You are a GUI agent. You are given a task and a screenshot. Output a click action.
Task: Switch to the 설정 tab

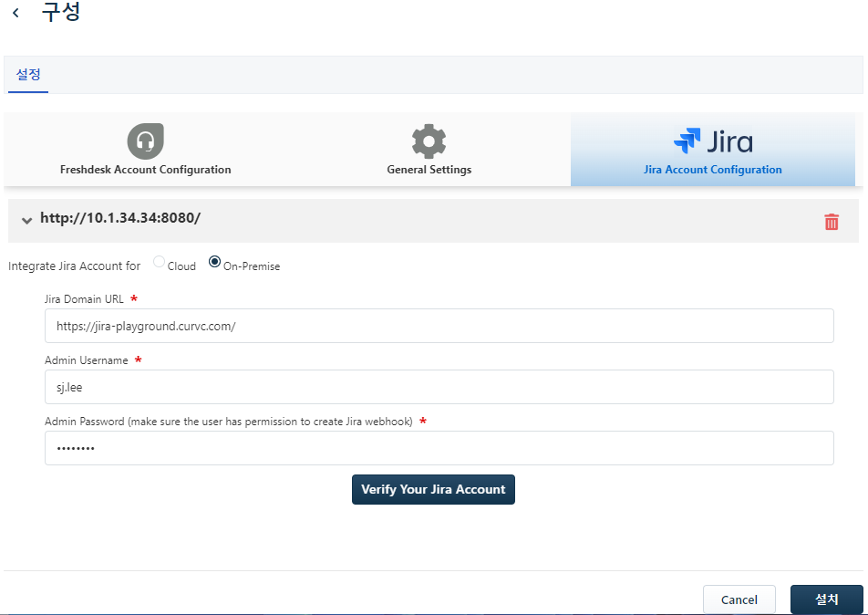[x=28, y=74]
